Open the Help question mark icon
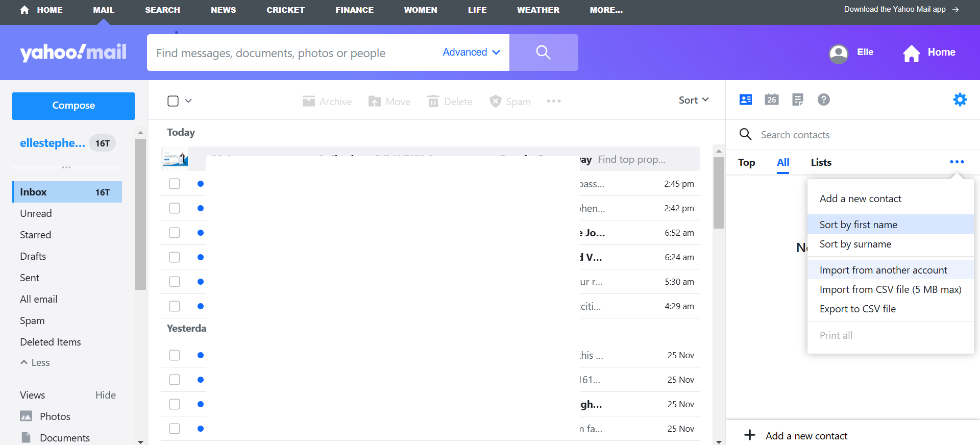Image resolution: width=980 pixels, height=445 pixels. point(823,100)
